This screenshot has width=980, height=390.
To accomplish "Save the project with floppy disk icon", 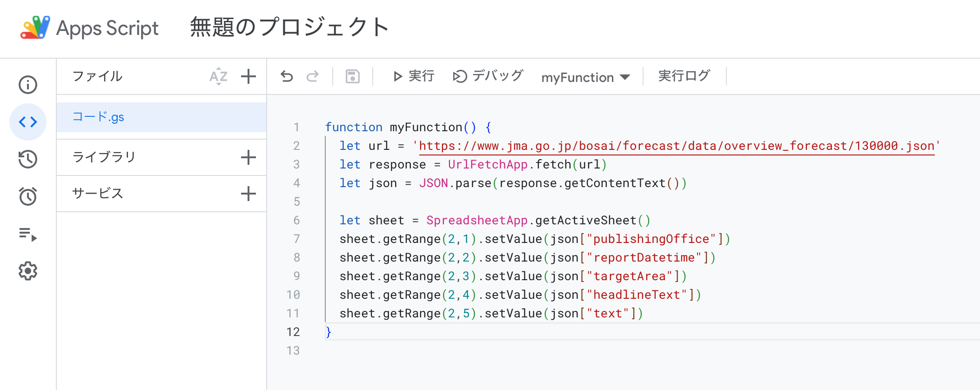I will [353, 76].
